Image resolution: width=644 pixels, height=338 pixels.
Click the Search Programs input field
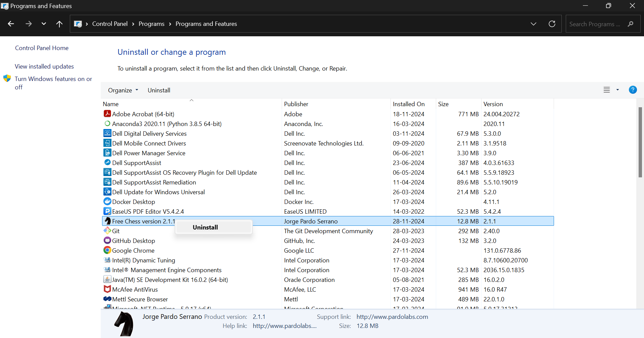pos(595,24)
